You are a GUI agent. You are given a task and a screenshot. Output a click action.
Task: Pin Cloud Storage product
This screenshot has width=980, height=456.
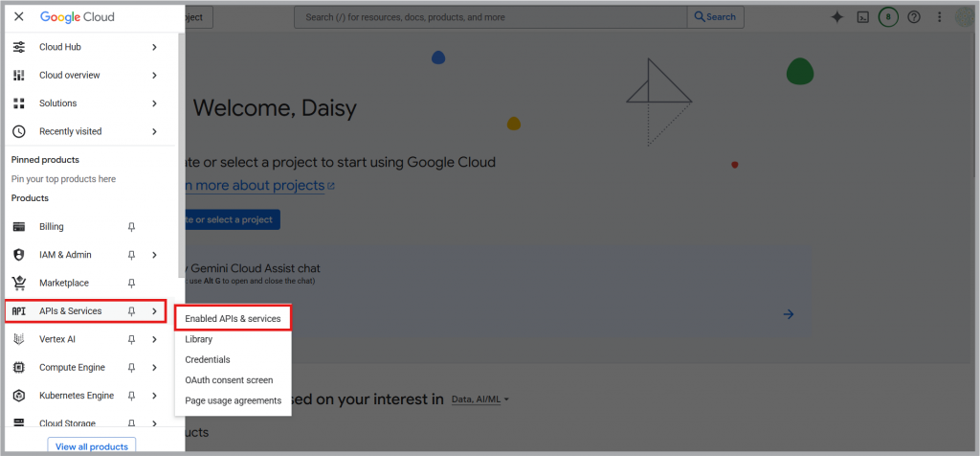point(131,422)
